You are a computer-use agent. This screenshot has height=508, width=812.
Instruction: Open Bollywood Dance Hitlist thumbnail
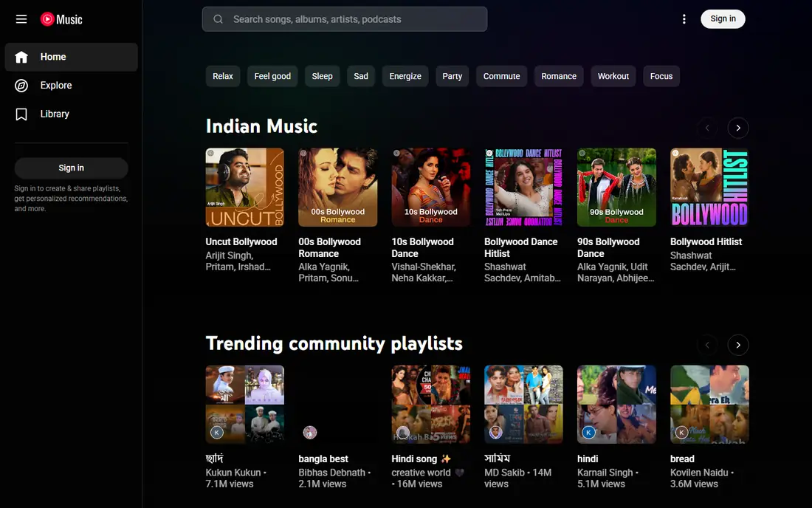pyautogui.click(x=523, y=188)
